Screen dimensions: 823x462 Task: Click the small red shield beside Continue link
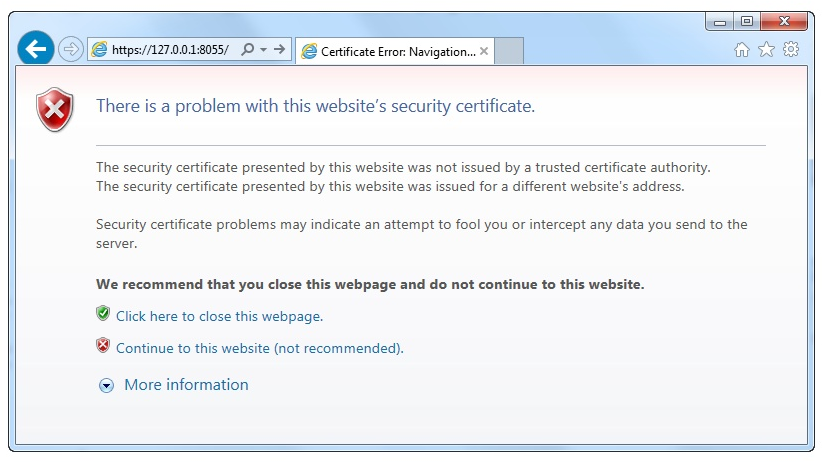coord(103,345)
